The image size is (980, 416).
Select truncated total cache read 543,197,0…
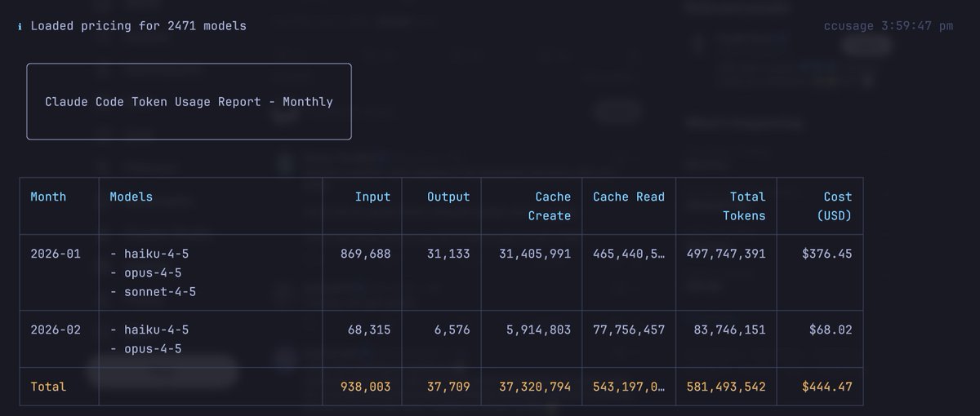[x=629, y=387]
